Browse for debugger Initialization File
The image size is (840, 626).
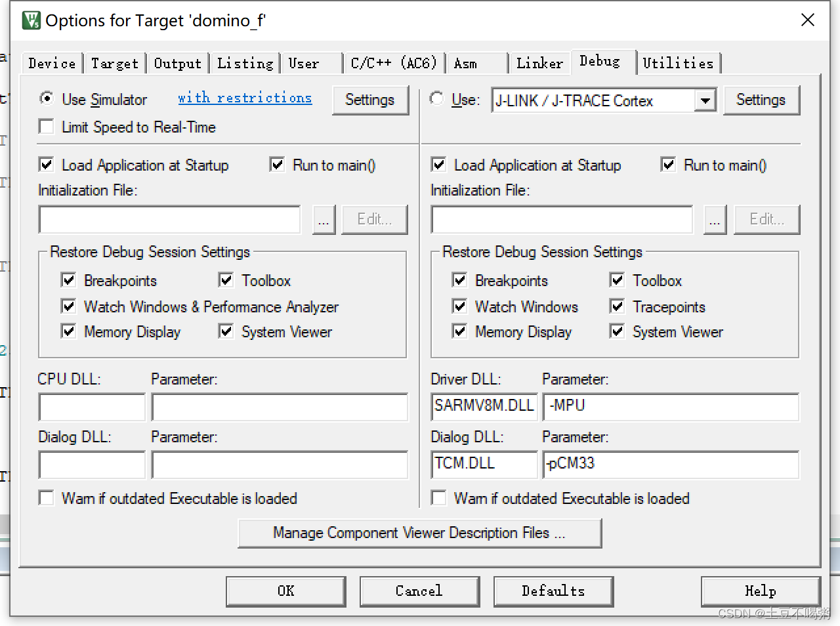(715, 219)
